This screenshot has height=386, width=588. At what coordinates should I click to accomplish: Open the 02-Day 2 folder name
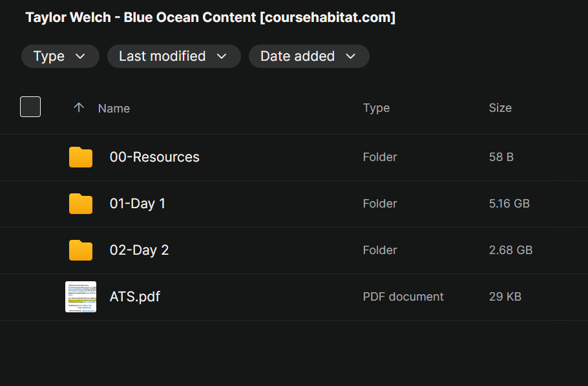tap(139, 250)
